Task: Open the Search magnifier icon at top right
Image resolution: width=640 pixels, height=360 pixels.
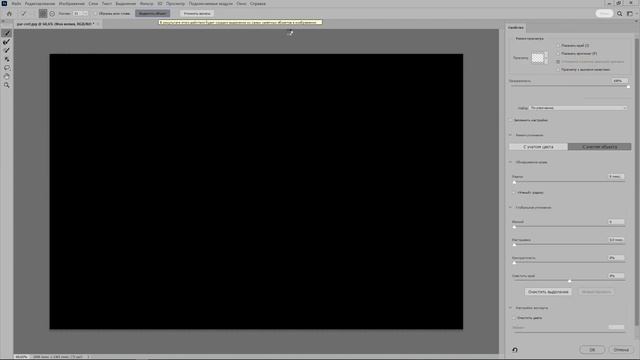Action: [x=620, y=13]
